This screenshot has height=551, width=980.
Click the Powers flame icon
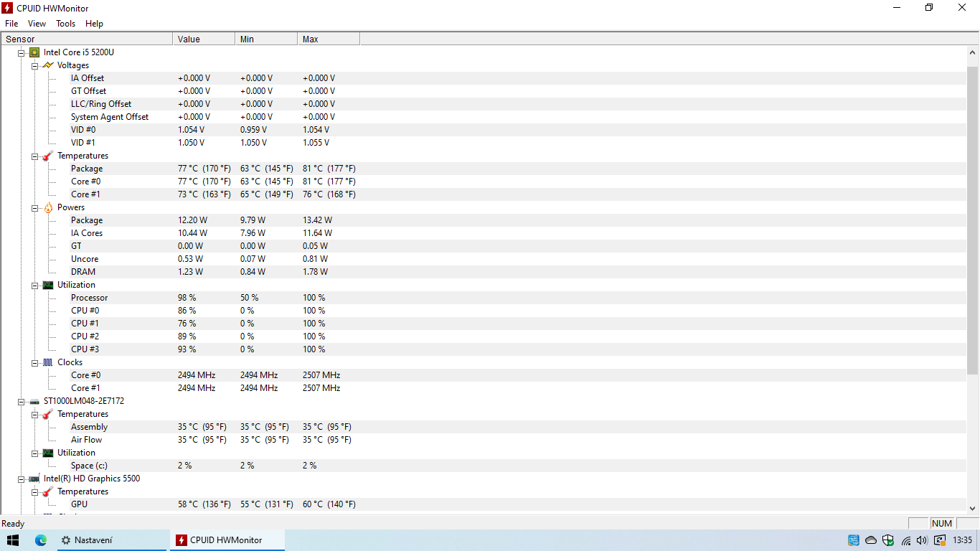48,207
